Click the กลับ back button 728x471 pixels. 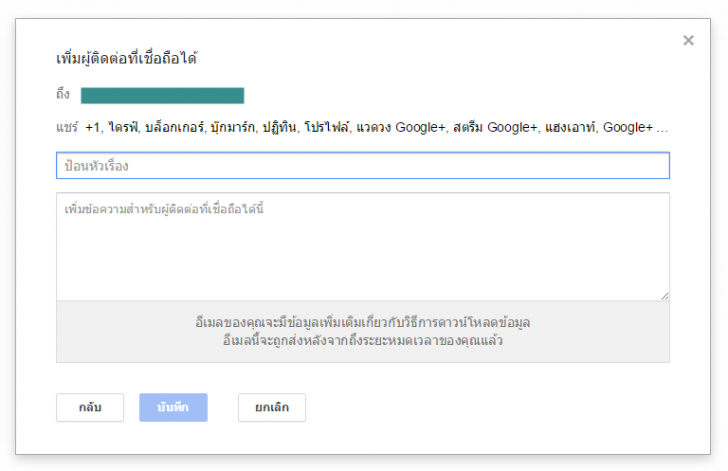coord(90,407)
